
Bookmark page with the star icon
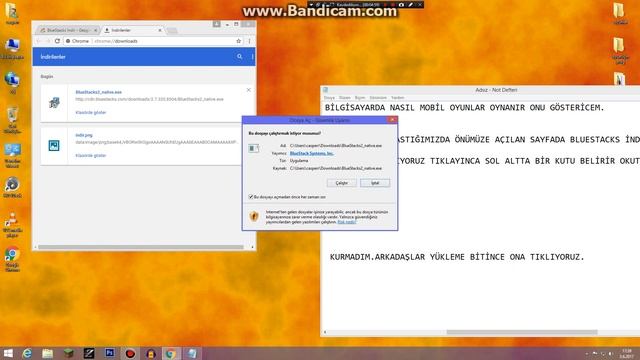[x=238, y=41]
